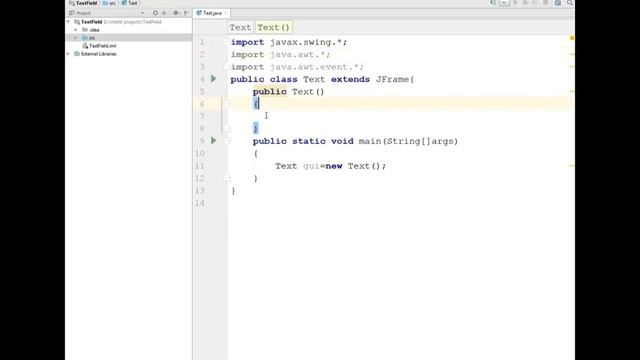This screenshot has width=640, height=360.
Task: Open the Project panel settings gear
Action: [x=176, y=13]
